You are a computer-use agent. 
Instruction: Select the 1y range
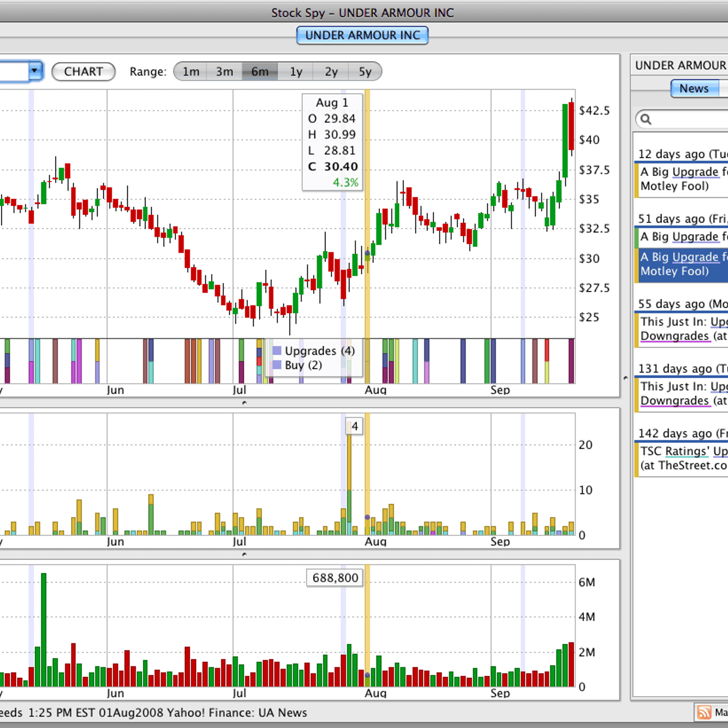coord(296,71)
